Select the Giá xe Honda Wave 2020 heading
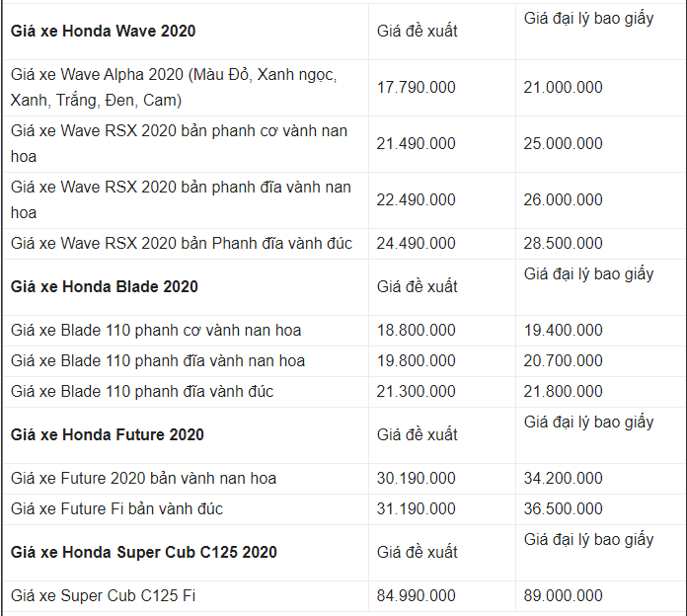This screenshot has height=616, width=687. coord(103,32)
